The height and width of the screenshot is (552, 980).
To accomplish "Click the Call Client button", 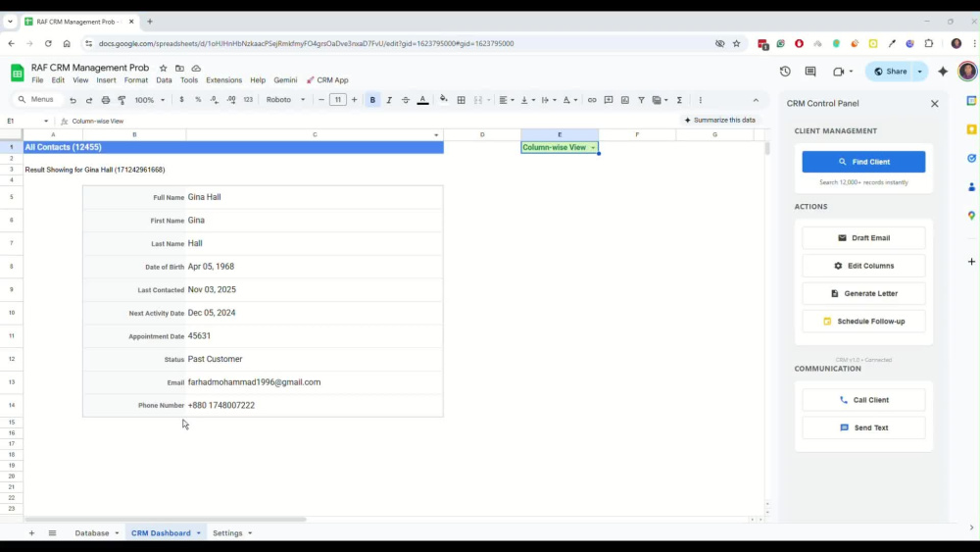I will pyautogui.click(x=863, y=400).
